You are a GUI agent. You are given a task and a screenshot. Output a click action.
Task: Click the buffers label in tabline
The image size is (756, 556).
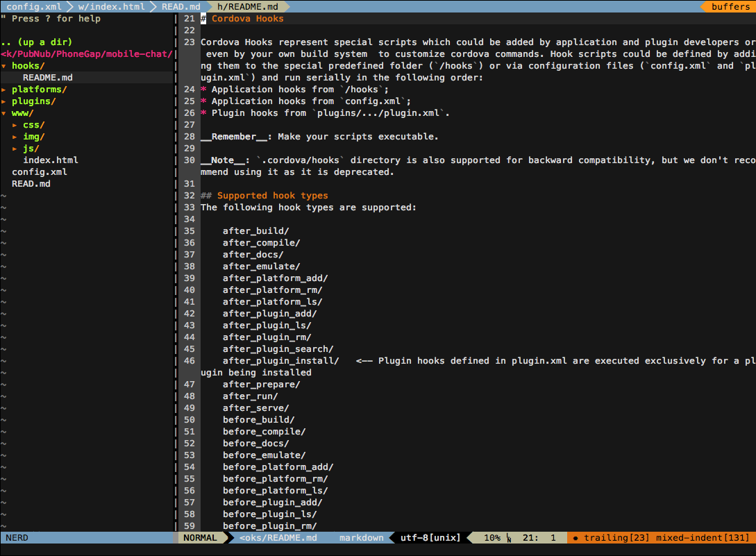click(x=730, y=6)
